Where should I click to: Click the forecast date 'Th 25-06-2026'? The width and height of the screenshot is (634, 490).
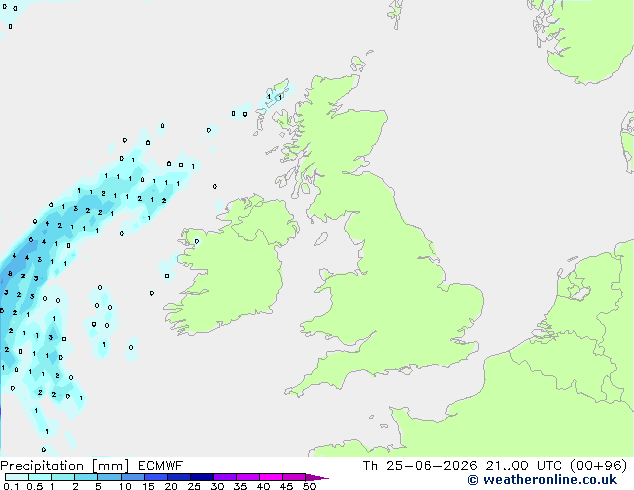tap(420, 466)
